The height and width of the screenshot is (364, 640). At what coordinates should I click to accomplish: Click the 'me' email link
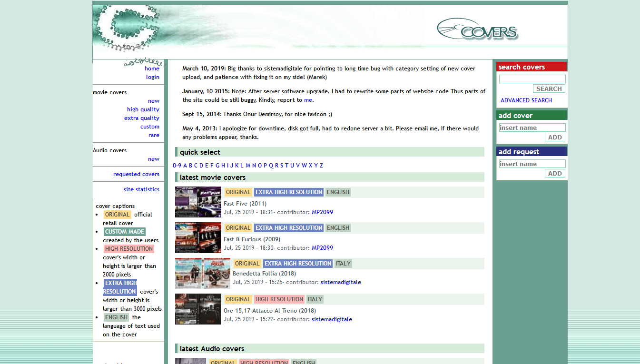click(308, 100)
